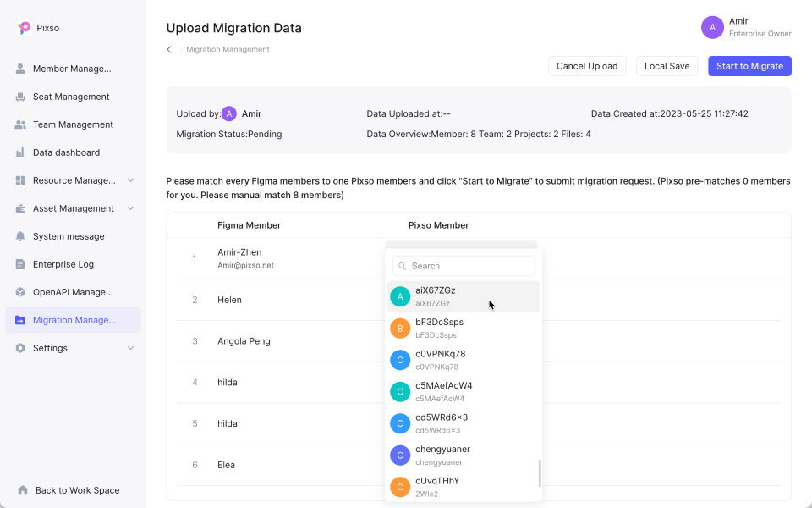Screen dimensions: 812x508
Task: Click the teal avatar of c5MAefAcW4
Action: [400, 392]
